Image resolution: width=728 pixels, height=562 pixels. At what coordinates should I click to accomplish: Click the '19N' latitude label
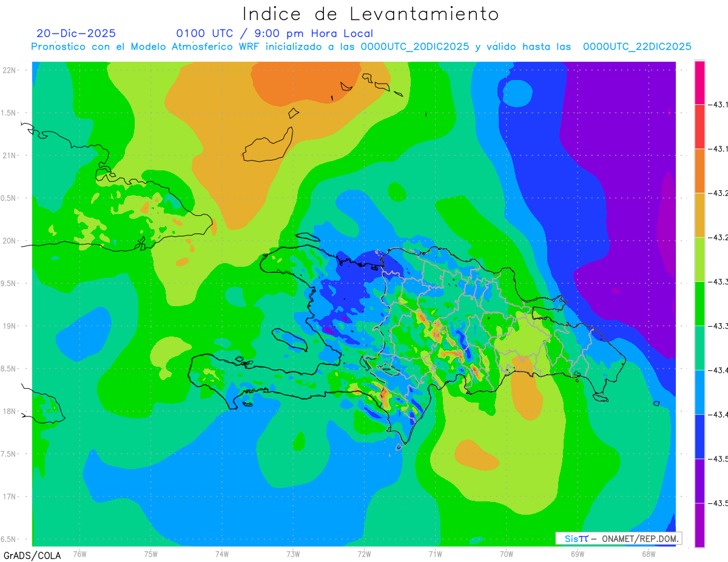tap(10, 326)
